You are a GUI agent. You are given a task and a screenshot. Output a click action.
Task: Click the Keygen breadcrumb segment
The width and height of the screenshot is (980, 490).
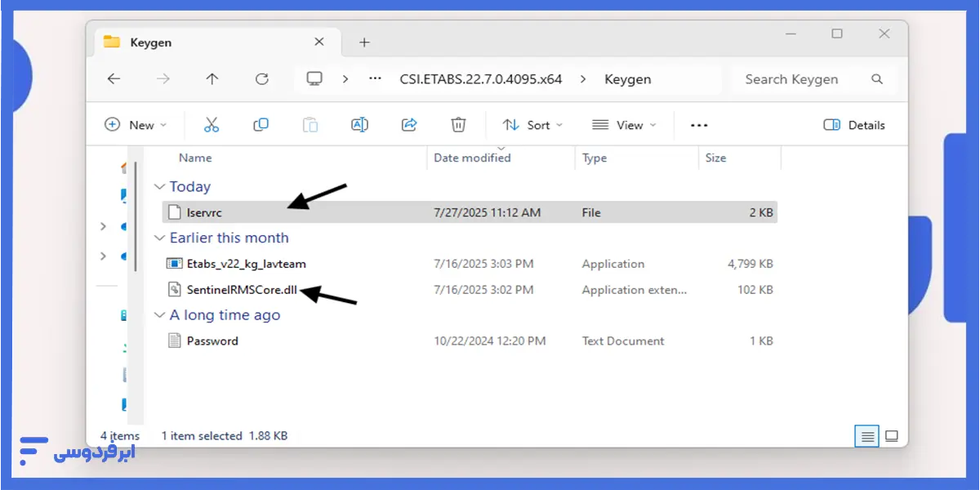coord(627,79)
